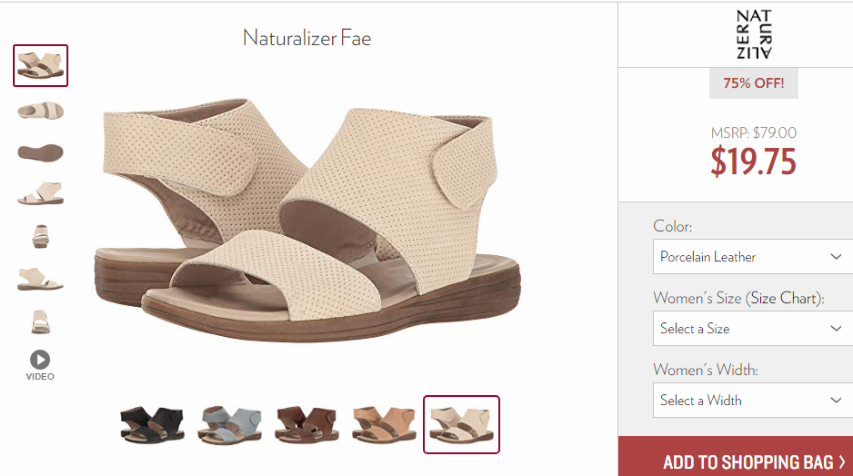Click the main sandal product image
Screen dimensions: 853x476
click(308, 218)
